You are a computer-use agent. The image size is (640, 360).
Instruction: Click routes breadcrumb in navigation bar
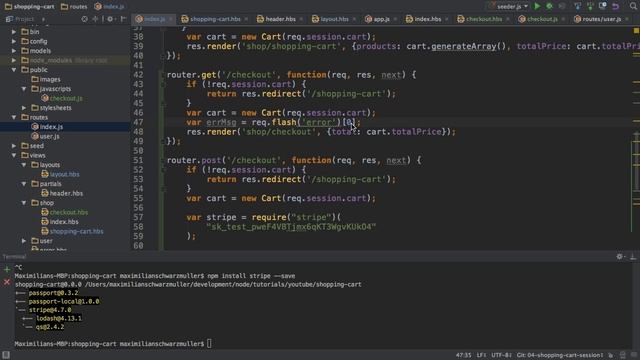tap(74, 7)
